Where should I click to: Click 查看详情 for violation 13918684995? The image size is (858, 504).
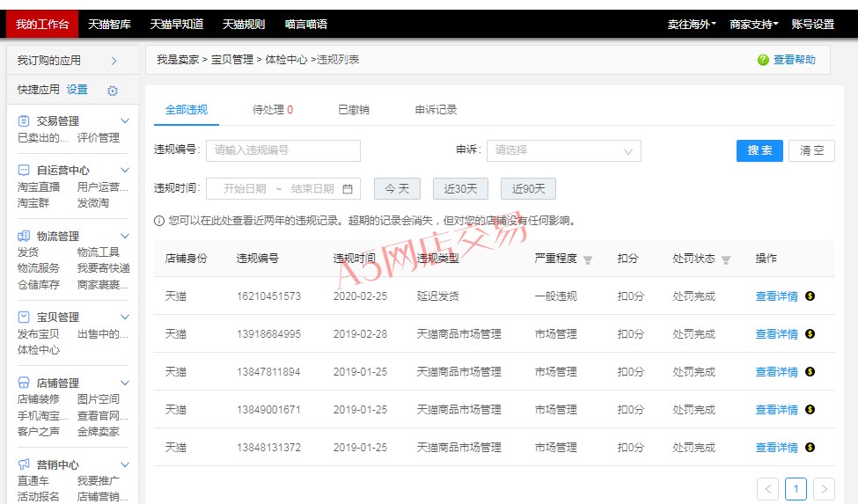point(776,334)
